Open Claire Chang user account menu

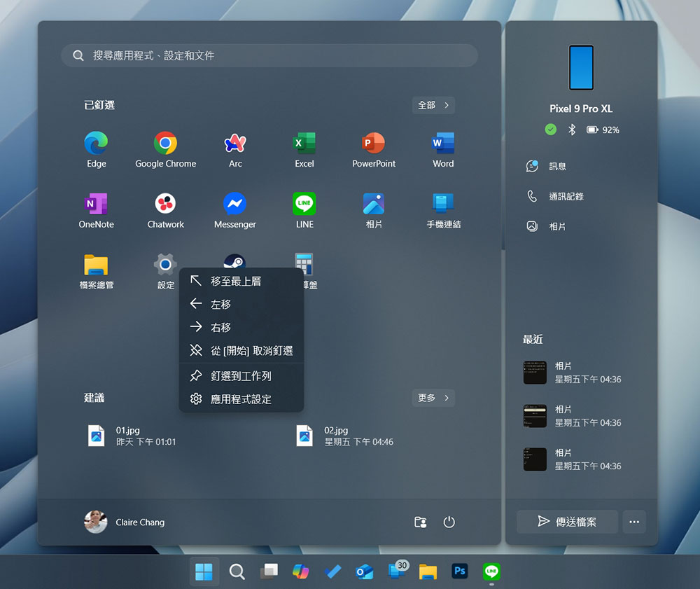point(125,522)
